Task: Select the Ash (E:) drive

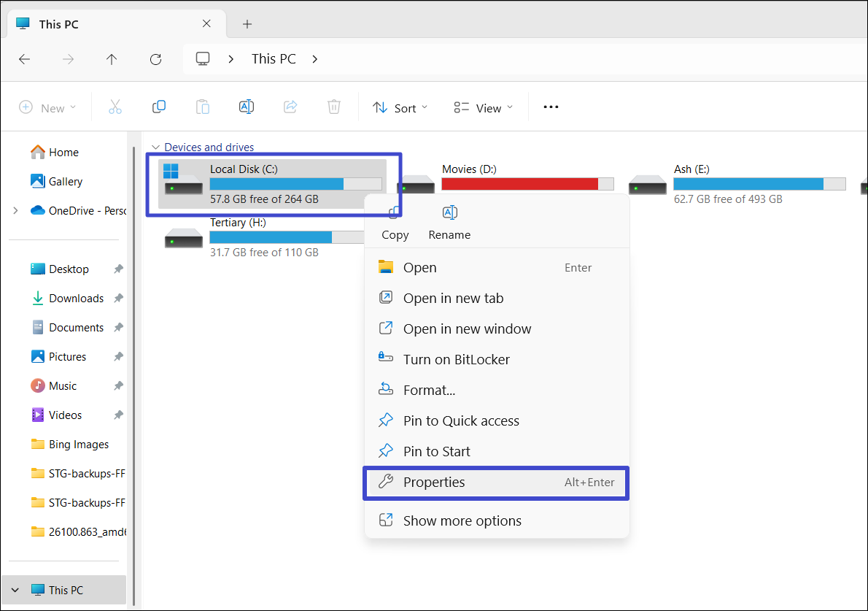Action: click(x=737, y=183)
